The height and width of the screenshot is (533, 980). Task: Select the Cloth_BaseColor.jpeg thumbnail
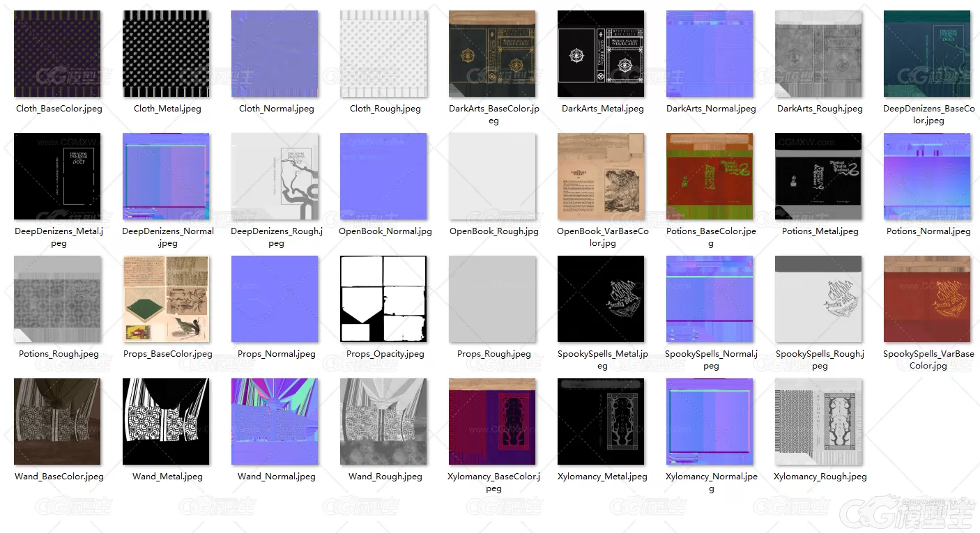(x=57, y=54)
